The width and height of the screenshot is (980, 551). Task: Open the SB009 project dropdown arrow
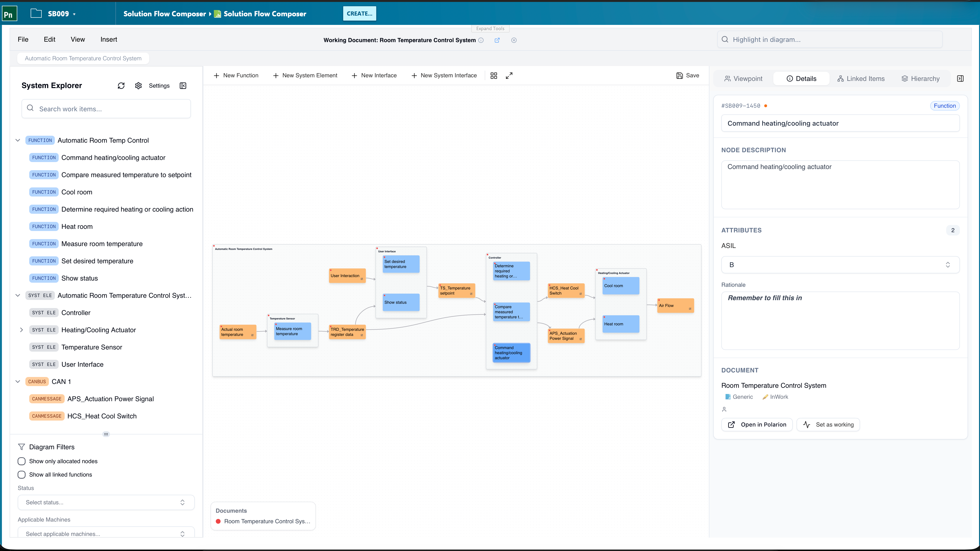pos(74,14)
